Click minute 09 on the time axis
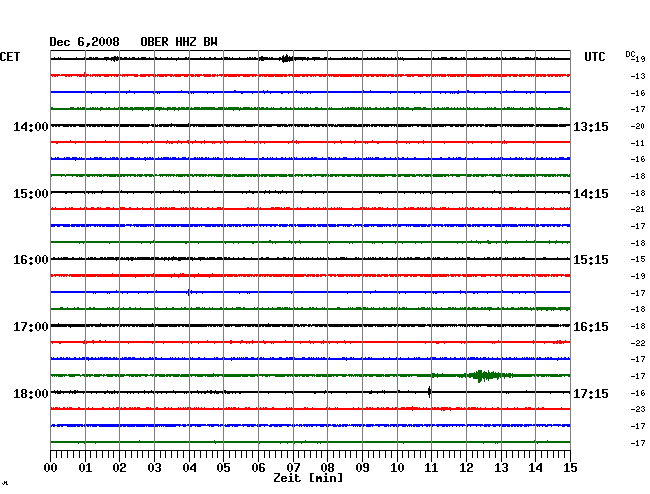 coord(362,467)
